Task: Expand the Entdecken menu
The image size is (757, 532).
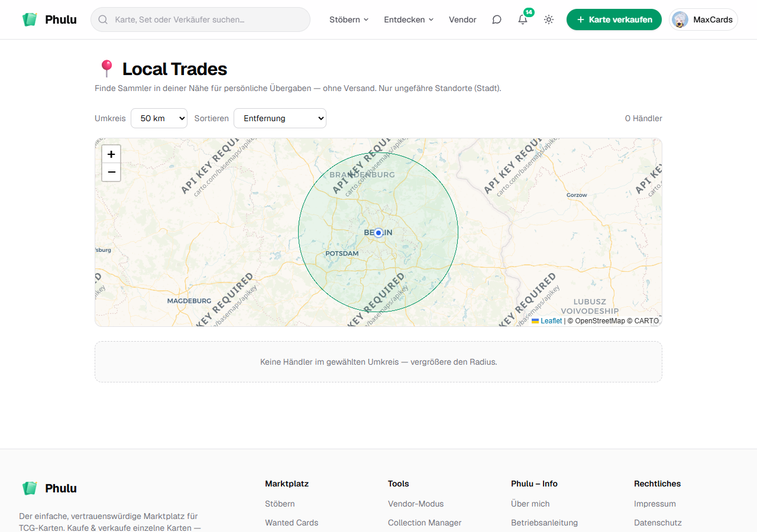Action: (409, 20)
